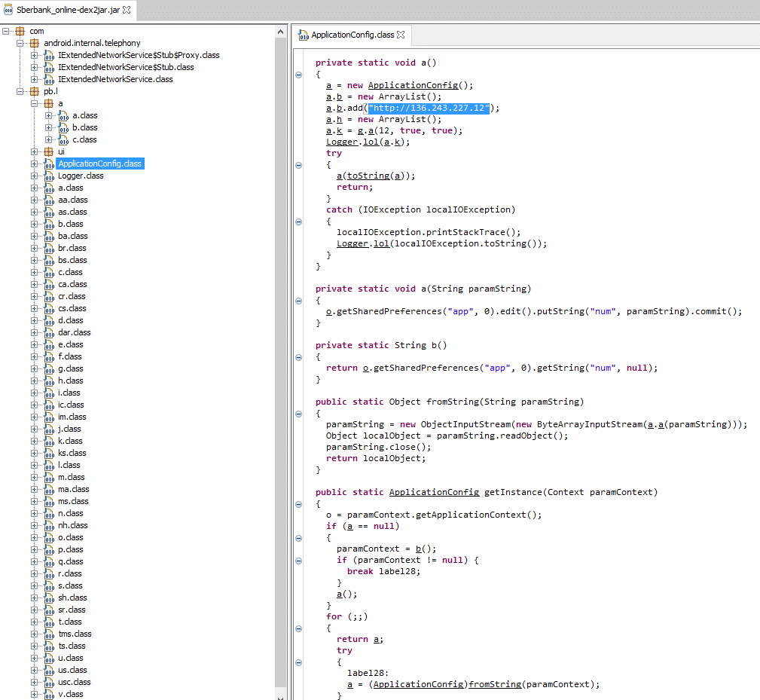
Task: Fold the for (;;) loop block
Action: point(298,628)
